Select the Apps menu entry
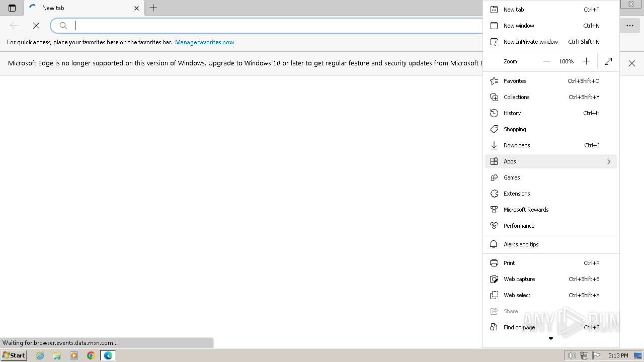The width and height of the screenshot is (644, 362). pyautogui.click(x=551, y=161)
